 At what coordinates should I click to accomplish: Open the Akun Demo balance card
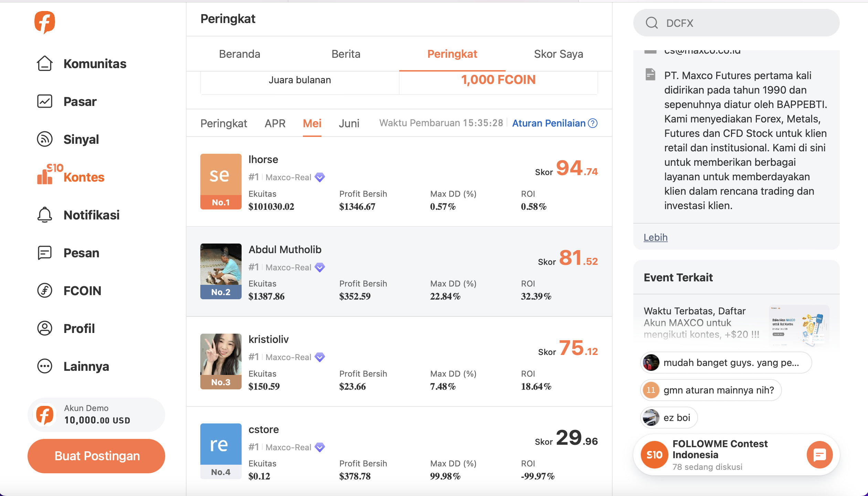tap(96, 415)
